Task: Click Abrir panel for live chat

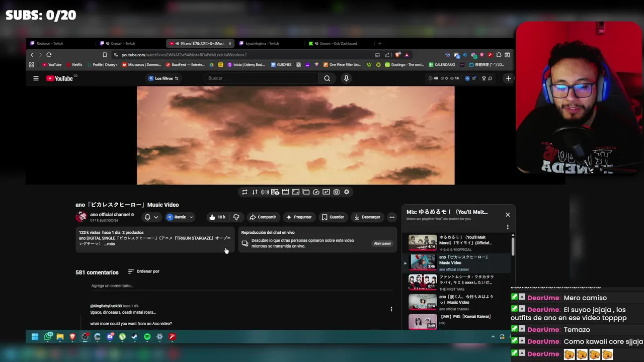Action: click(382, 243)
